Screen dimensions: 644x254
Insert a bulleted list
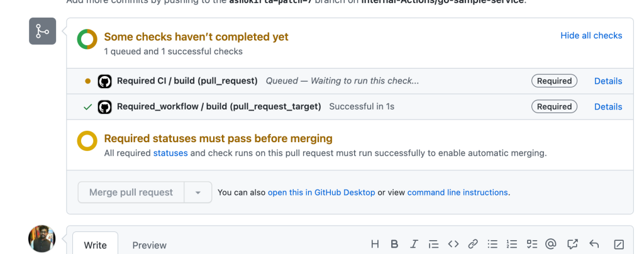(493, 245)
